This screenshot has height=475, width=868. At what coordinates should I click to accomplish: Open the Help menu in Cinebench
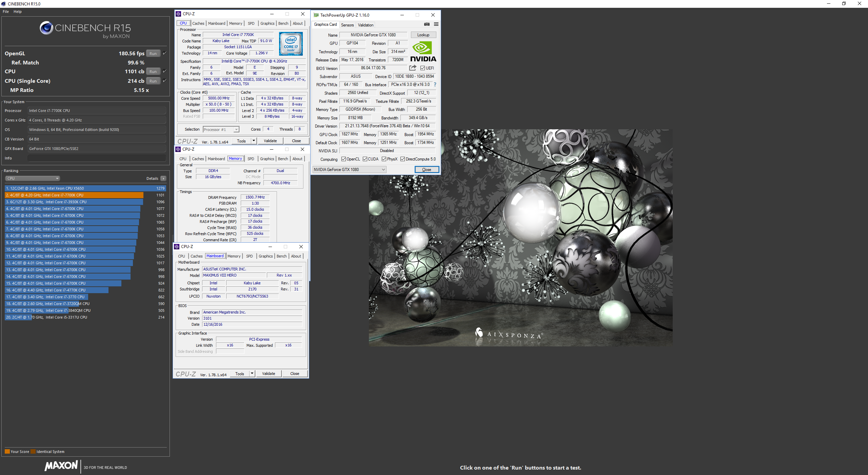[x=18, y=12]
